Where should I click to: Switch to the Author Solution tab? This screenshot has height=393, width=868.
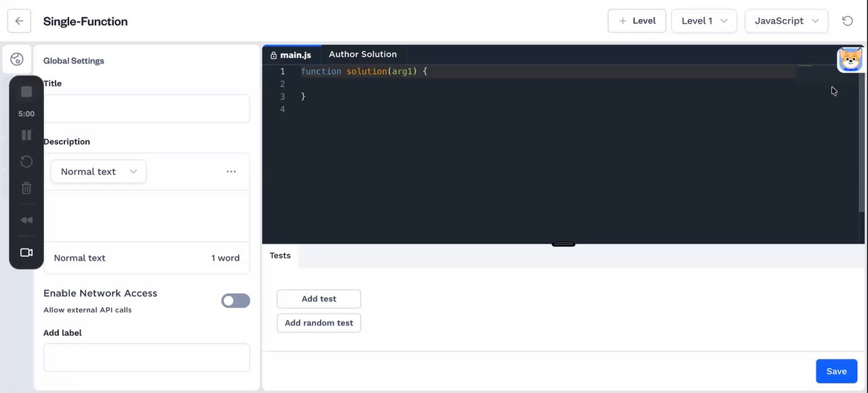point(363,54)
